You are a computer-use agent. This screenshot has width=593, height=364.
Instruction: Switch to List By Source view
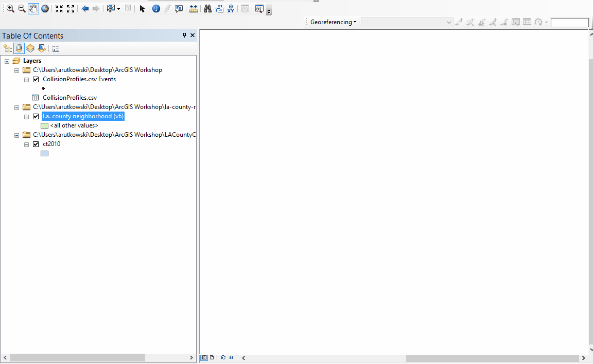19,48
